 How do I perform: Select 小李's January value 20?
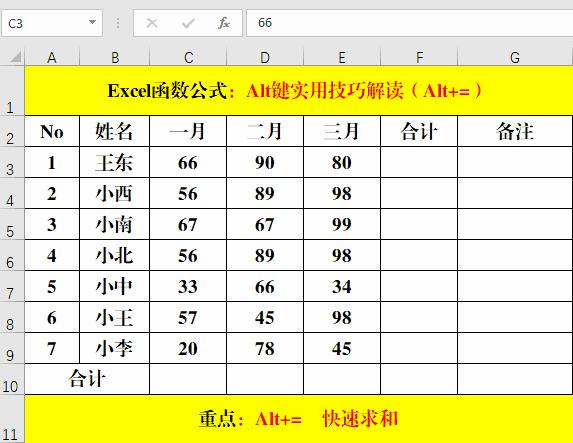point(188,348)
